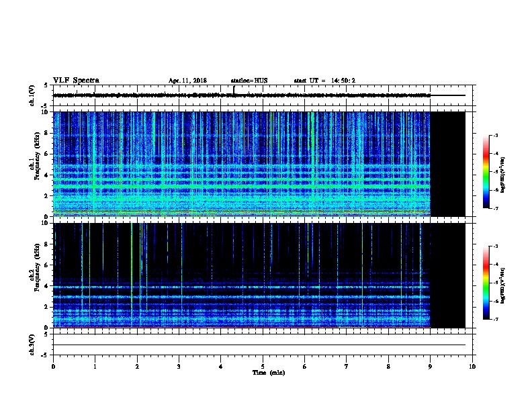Click inside the ch.2 spectrogram panel
This screenshot has height=411, width=532.
click(242, 275)
